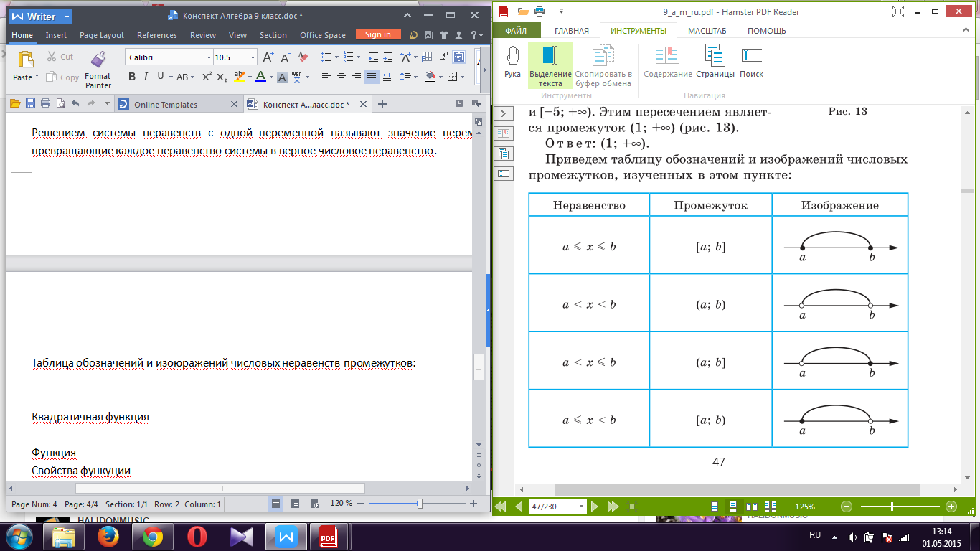Toggle justify alignment in Writer
The width and height of the screenshot is (980, 551).
(x=371, y=77)
